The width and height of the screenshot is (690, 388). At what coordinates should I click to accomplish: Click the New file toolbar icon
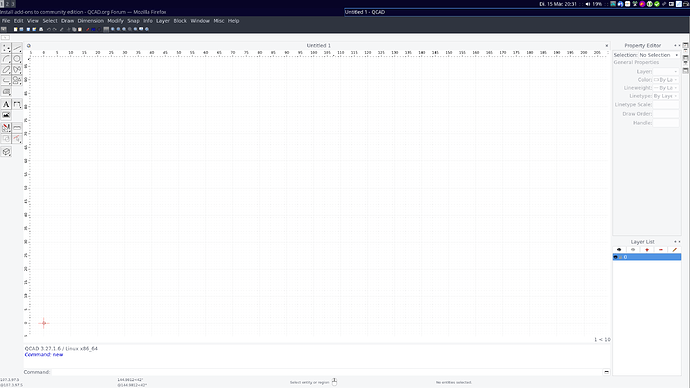(15, 29)
